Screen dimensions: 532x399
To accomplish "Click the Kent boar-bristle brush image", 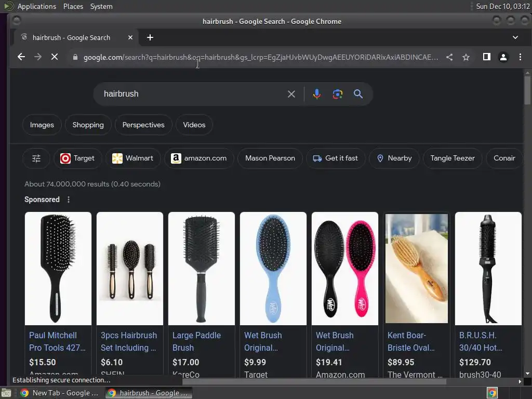I will (416, 269).
